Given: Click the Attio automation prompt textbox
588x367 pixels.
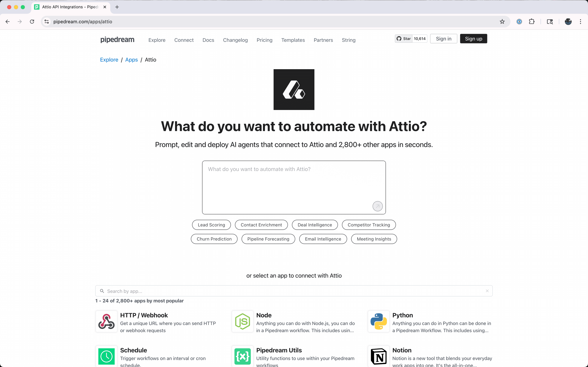Looking at the screenshot, I should (x=287, y=184).
